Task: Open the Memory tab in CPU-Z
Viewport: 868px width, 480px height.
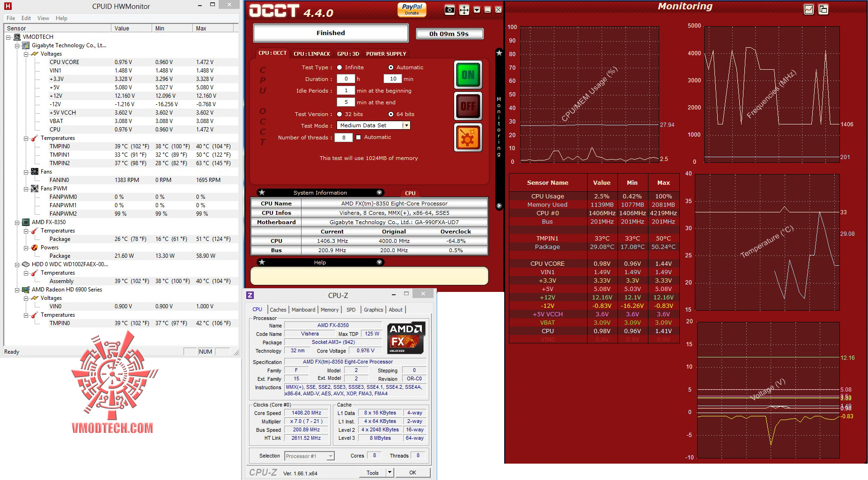Action: [330, 310]
